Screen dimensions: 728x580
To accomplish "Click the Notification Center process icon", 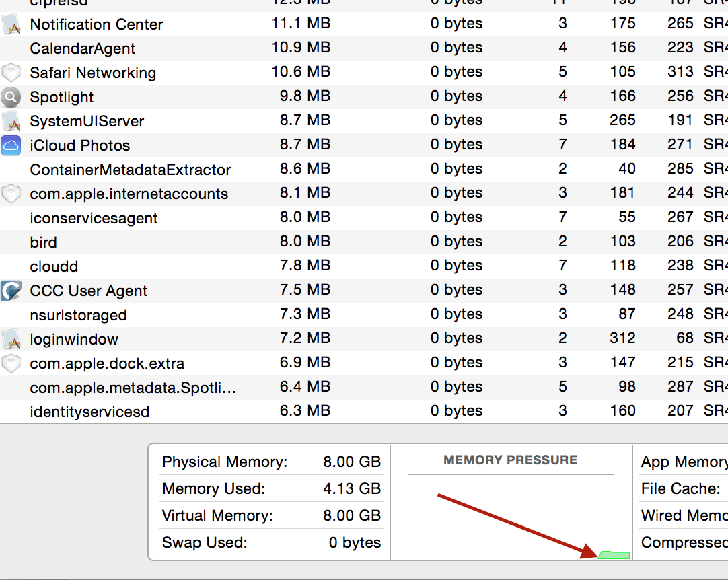I will [11, 24].
